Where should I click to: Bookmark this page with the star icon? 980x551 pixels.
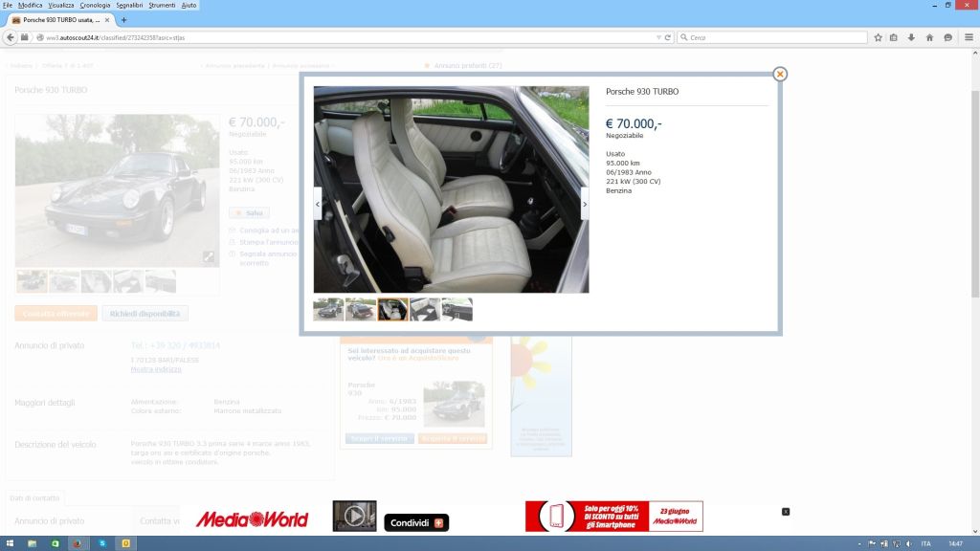879,37
